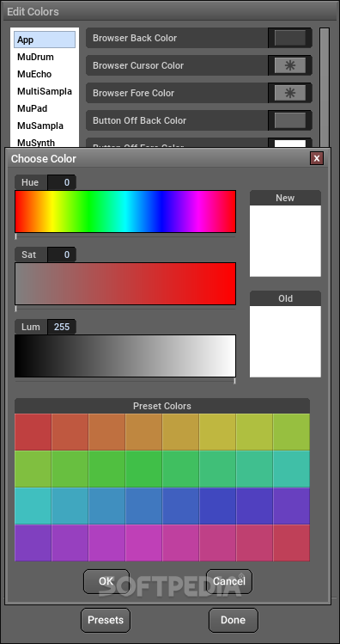Choose the magenta preset fourth in bottom row
Image resolution: width=340 pixels, height=644 pixels.
[x=144, y=543]
